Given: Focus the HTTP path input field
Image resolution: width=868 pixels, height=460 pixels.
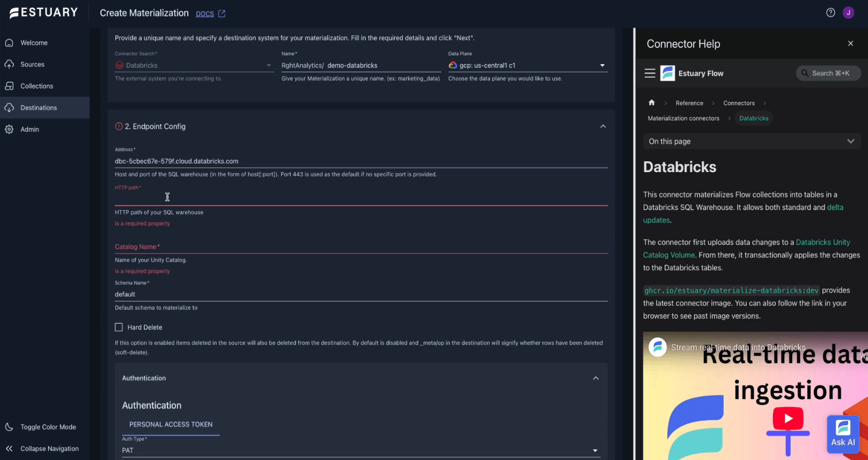Looking at the screenshot, I should point(361,198).
